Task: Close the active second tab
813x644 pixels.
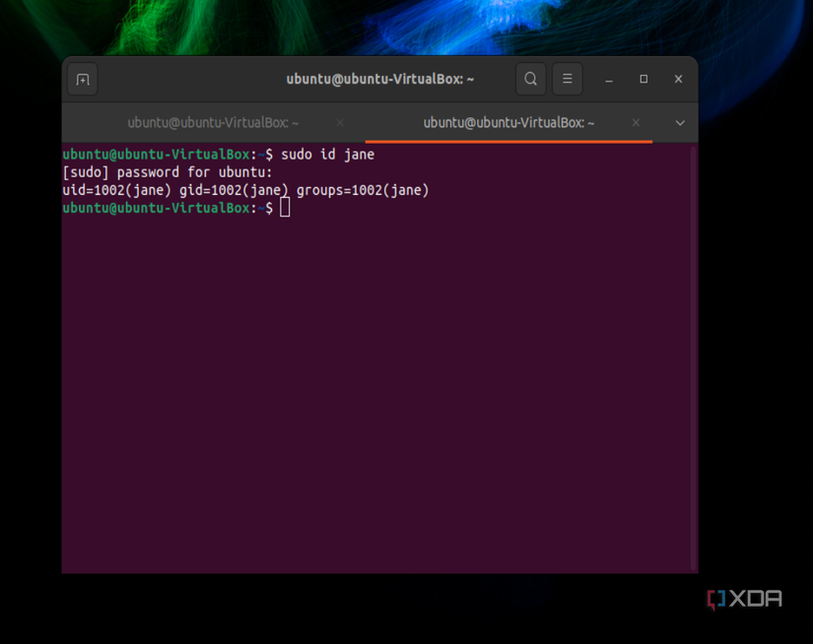Action: 636,123
